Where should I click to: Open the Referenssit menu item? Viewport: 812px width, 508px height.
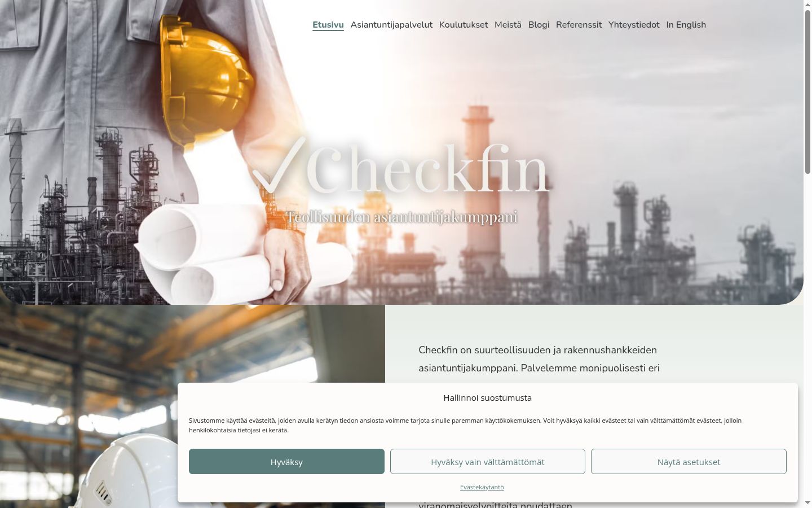[x=579, y=25]
